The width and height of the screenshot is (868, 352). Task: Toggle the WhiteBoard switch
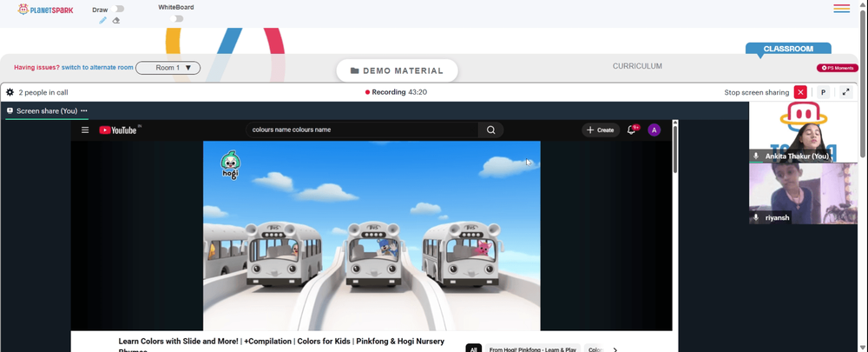(x=176, y=19)
